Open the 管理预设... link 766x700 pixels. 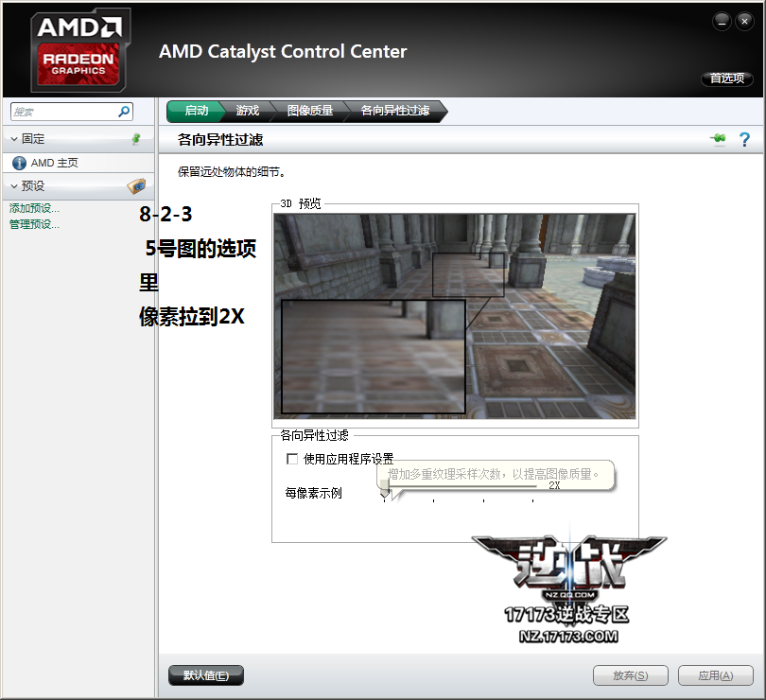click(x=34, y=224)
